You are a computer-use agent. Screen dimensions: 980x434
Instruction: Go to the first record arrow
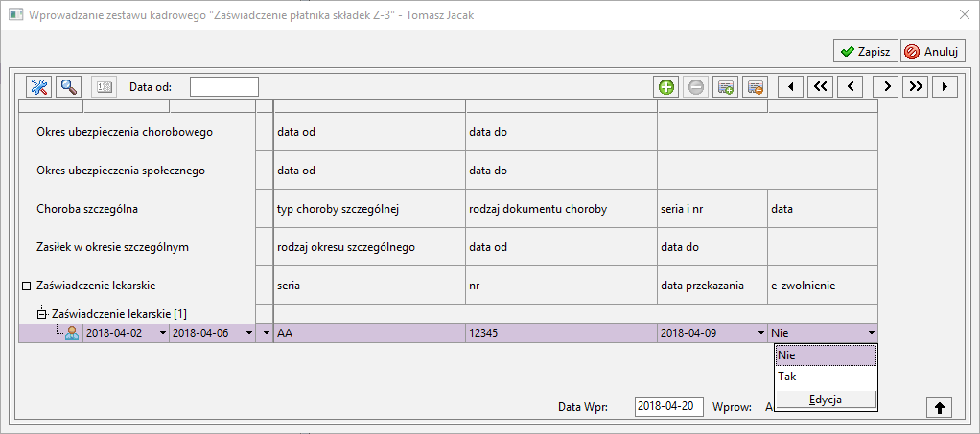tap(790, 87)
